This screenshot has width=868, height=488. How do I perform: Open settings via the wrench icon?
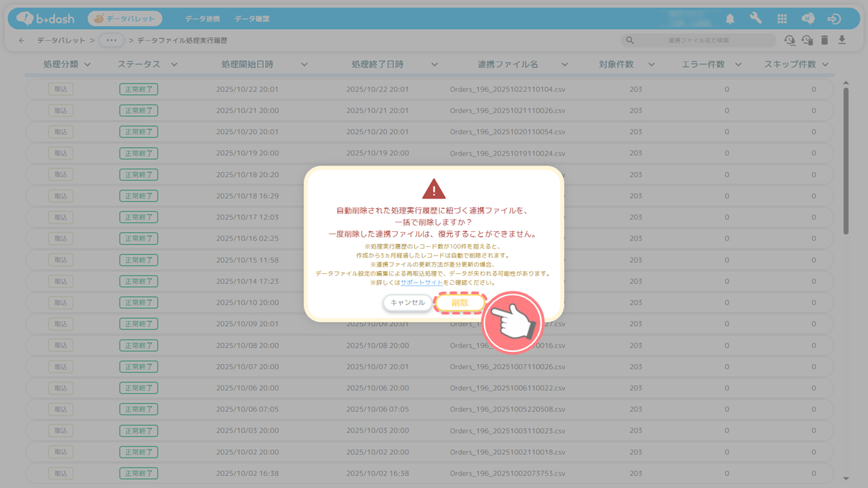pyautogui.click(x=755, y=19)
